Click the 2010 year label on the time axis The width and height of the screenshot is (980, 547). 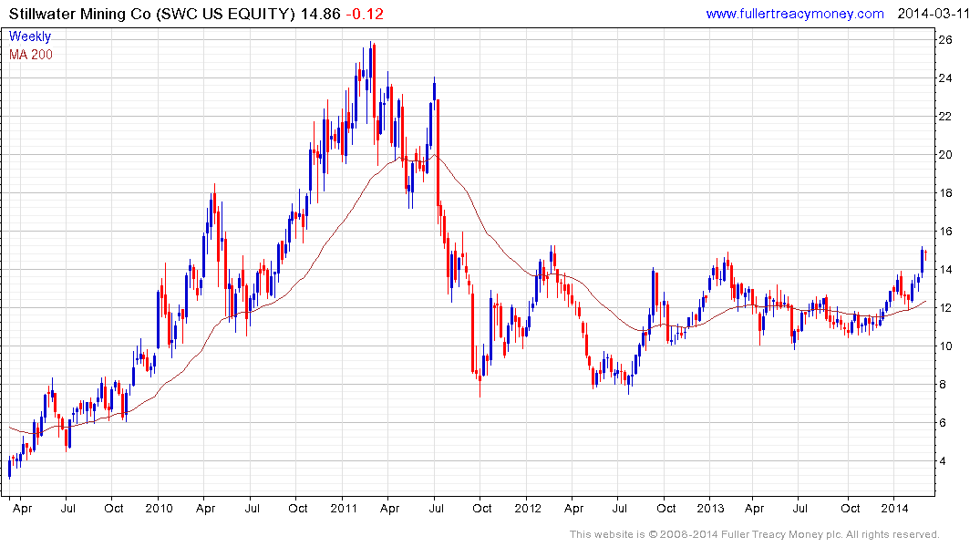pyautogui.click(x=159, y=508)
